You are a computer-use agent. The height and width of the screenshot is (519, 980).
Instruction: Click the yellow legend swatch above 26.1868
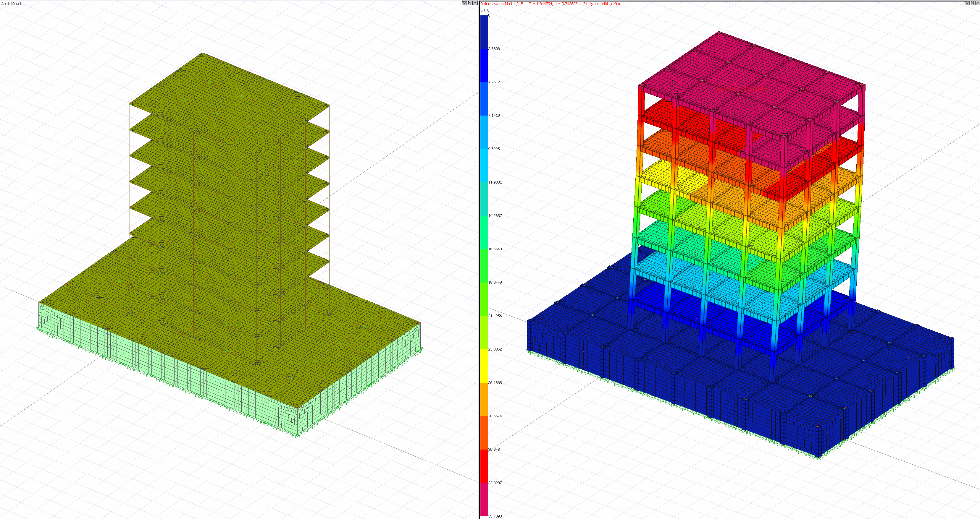point(484,366)
